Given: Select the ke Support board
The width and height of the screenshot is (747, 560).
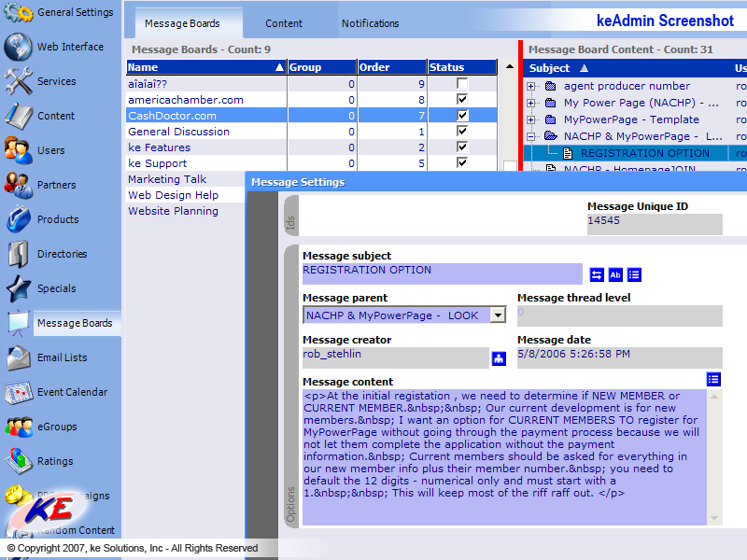Looking at the screenshot, I should click(312, 163).
